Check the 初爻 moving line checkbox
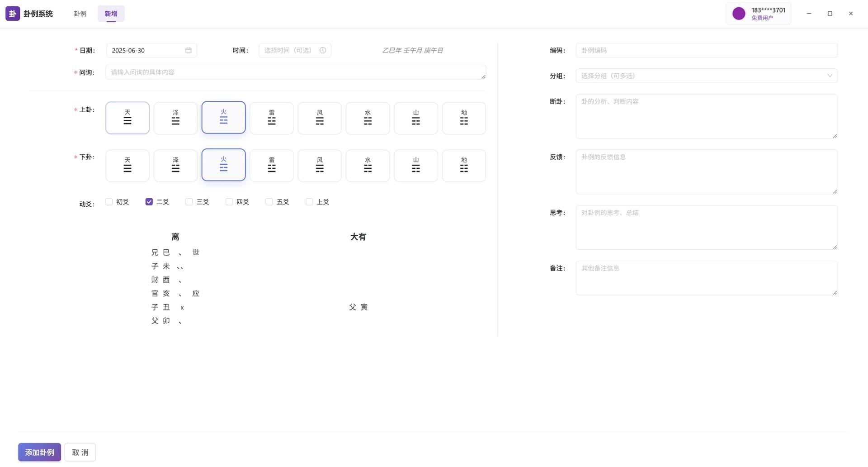Image resolution: width=868 pixels, height=467 pixels. click(x=109, y=202)
